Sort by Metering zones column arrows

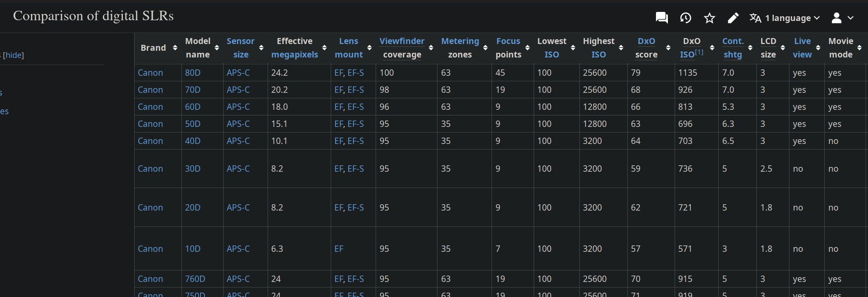click(x=485, y=48)
